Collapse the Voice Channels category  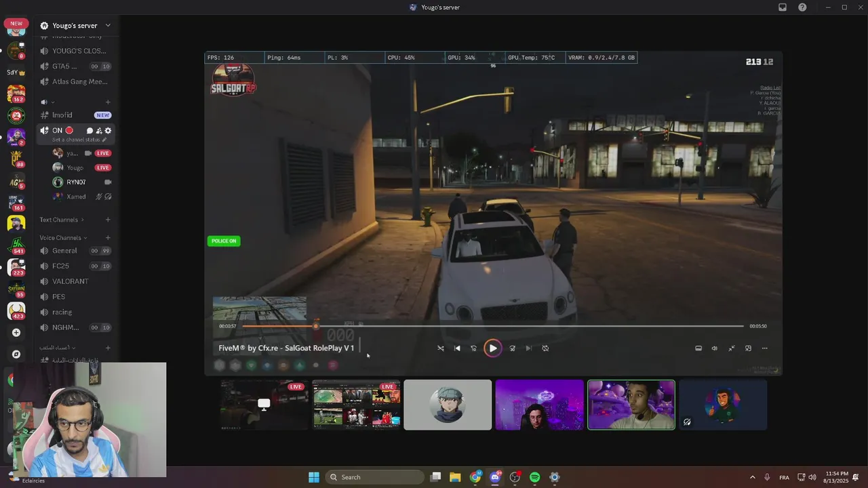[63, 238]
